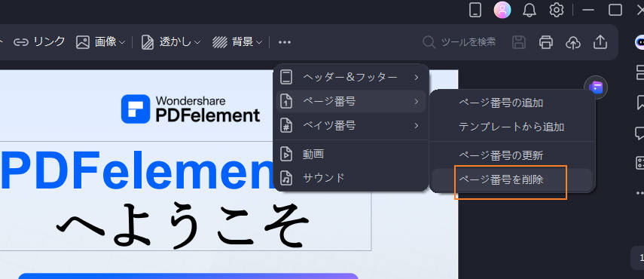
Task: Expand the 画像 dropdown arrow
Action: (122, 42)
